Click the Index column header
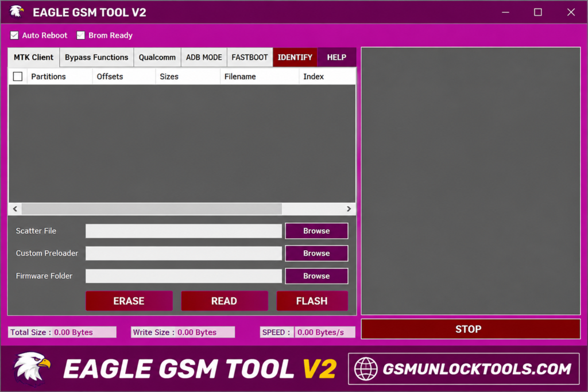The width and height of the screenshot is (588, 392). (327, 76)
